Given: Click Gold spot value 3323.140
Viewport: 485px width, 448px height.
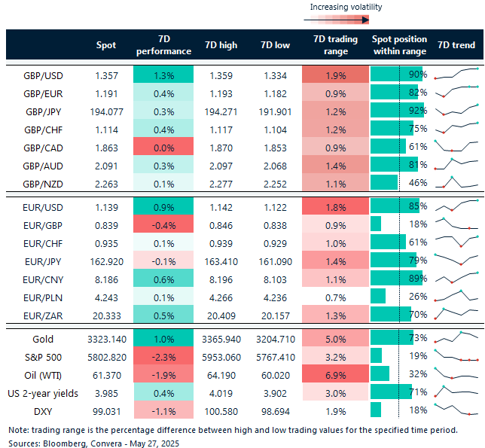Looking at the screenshot, I should point(107,340).
